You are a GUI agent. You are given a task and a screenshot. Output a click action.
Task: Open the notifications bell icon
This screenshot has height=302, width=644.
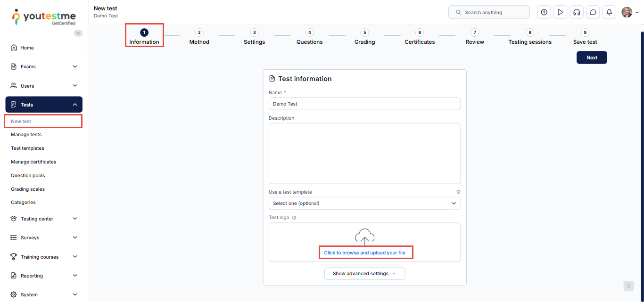[609, 12]
